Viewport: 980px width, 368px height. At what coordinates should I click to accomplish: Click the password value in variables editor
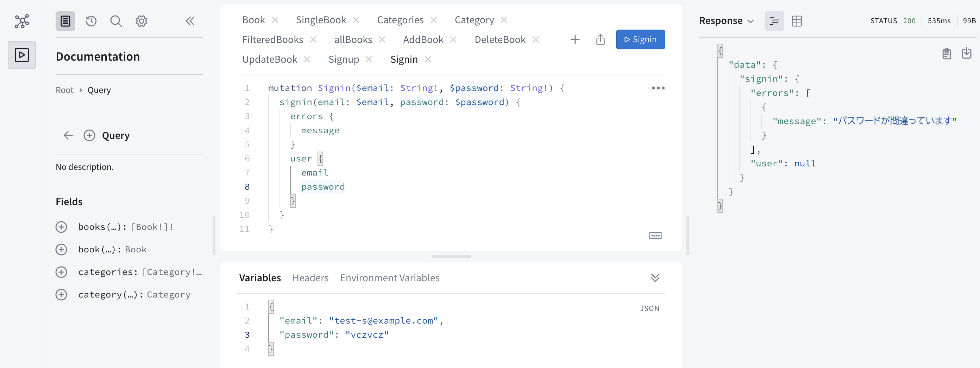367,335
